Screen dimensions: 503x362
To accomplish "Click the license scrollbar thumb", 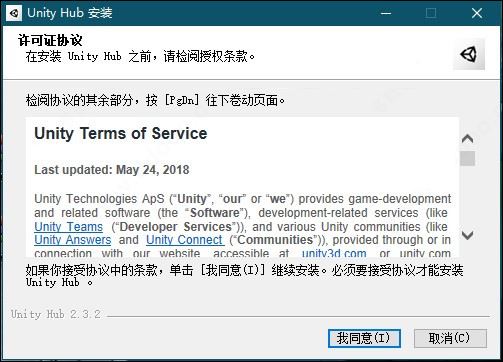I will (x=468, y=158).
